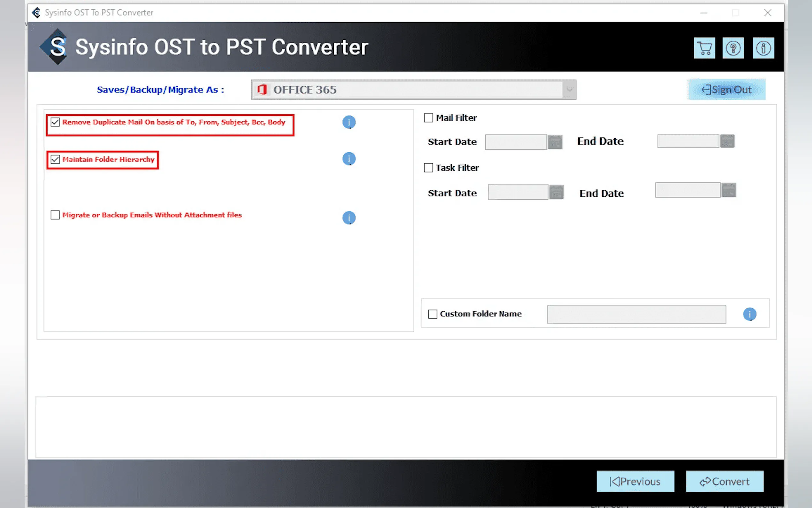Screen dimensions: 812x508
Task: Open Task Filter Start Date calendar
Action: pos(556,192)
